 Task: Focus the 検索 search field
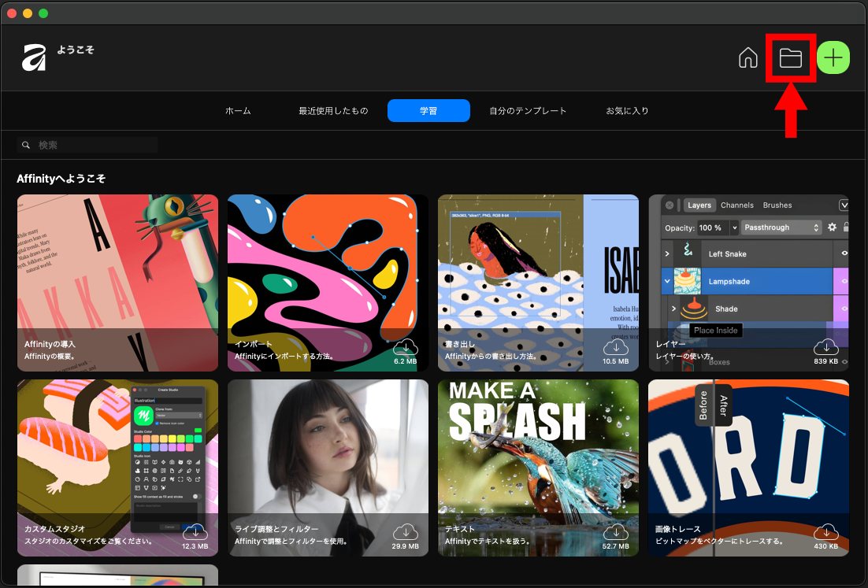87,145
